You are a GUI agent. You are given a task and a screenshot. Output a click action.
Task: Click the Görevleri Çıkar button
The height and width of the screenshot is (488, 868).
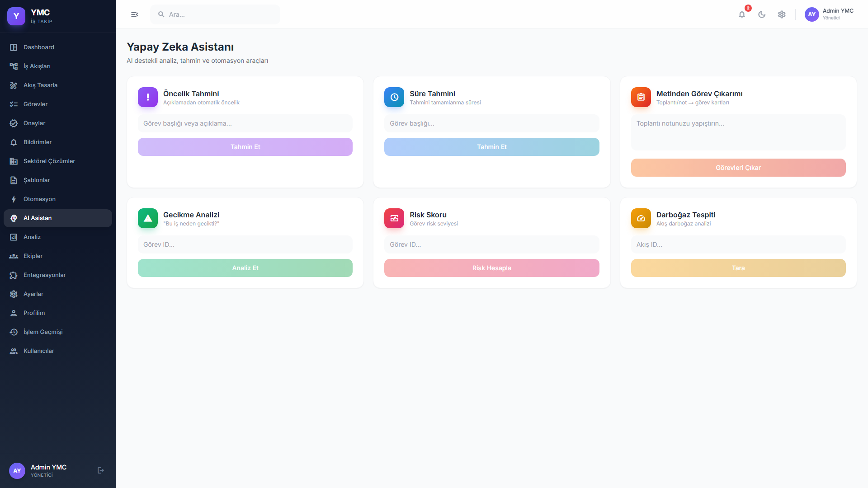coord(738,168)
